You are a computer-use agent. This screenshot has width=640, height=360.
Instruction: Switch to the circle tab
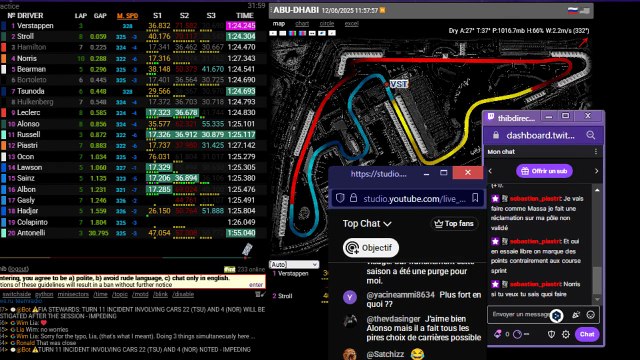327,24
